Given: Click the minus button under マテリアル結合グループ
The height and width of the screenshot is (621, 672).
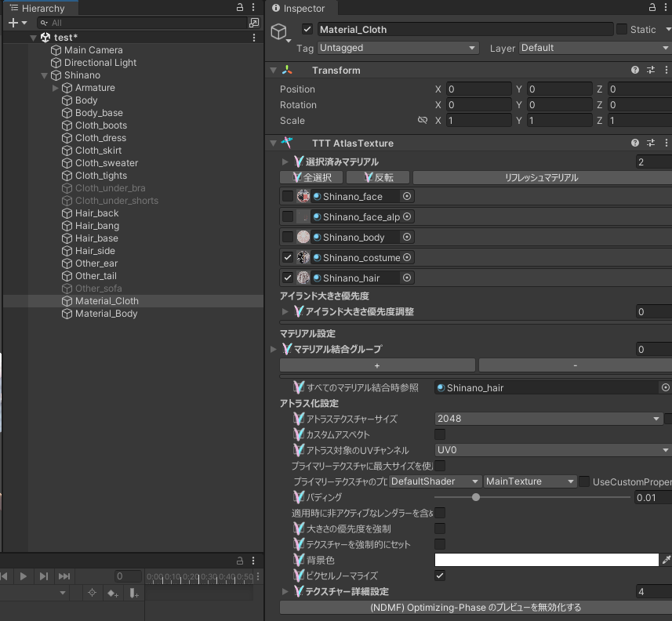Looking at the screenshot, I should pos(575,365).
